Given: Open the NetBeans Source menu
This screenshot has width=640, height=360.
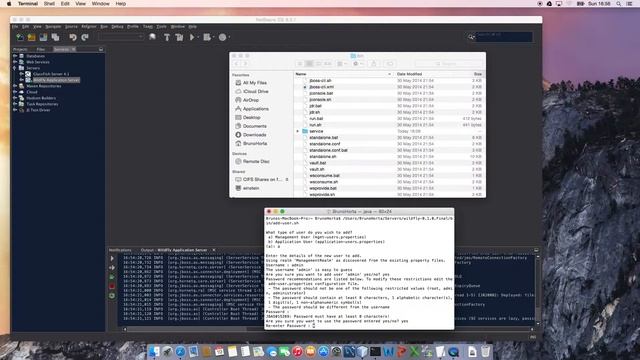Looking at the screenshot, I should [71, 27].
